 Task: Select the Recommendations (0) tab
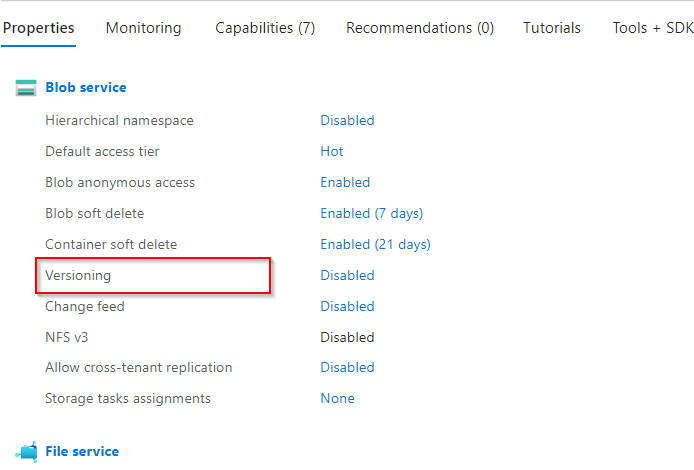coord(420,28)
